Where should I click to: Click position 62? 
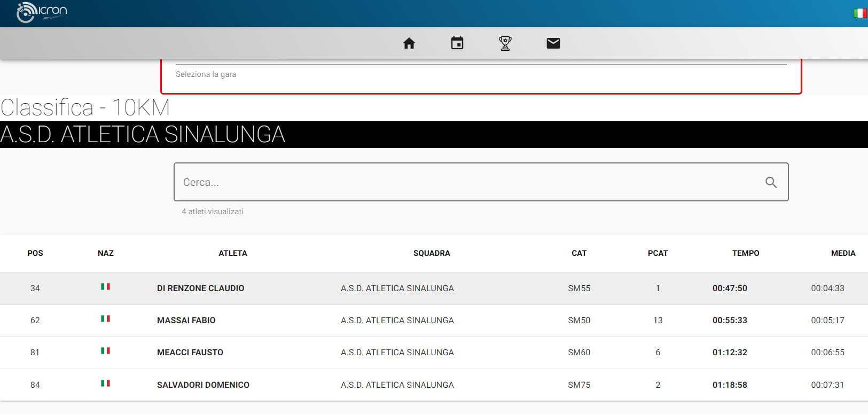pos(35,321)
